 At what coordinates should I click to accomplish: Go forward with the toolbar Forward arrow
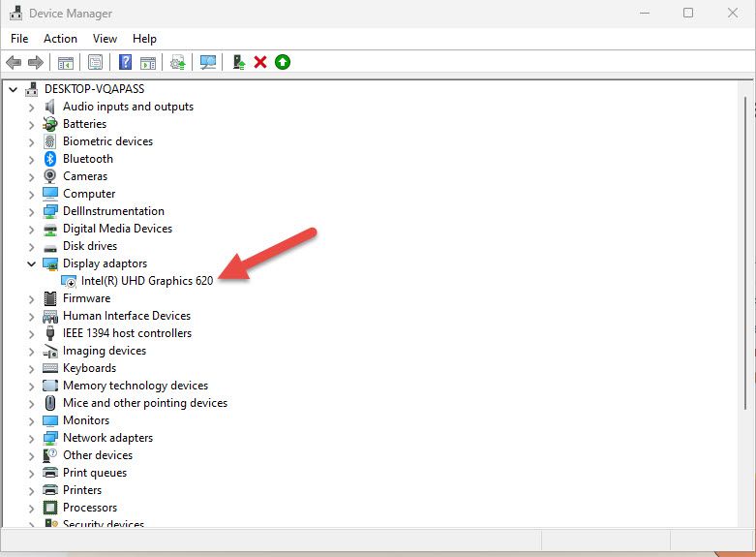point(36,62)
